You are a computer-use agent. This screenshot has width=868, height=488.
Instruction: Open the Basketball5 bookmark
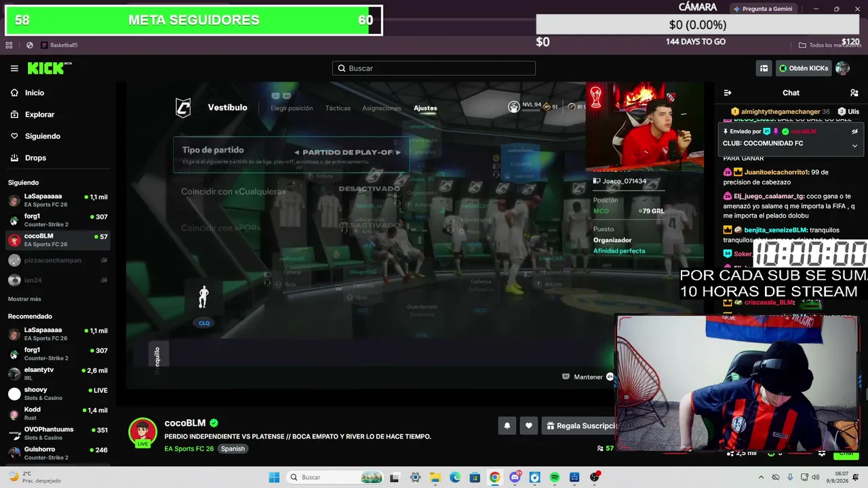click(x=59, y=45)
